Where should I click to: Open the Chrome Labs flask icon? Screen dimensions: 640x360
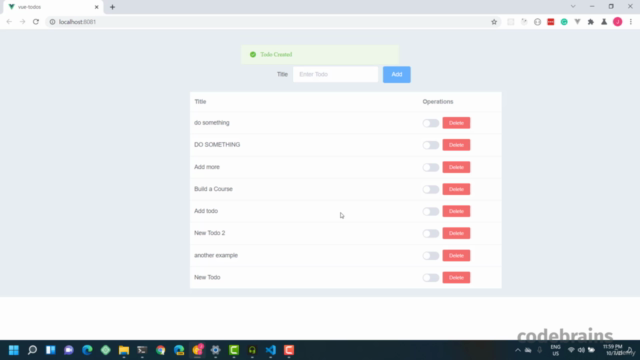pyautogui.click(x=604, y=22)
